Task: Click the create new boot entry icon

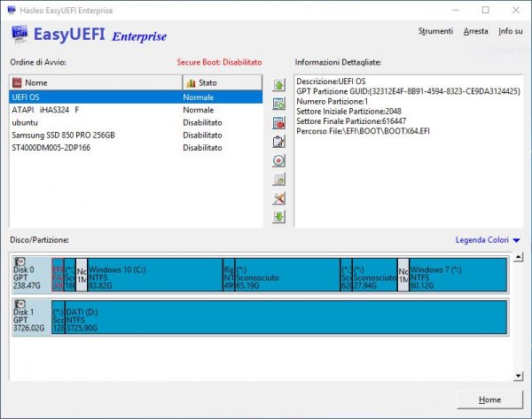Action: pos(279,104)
